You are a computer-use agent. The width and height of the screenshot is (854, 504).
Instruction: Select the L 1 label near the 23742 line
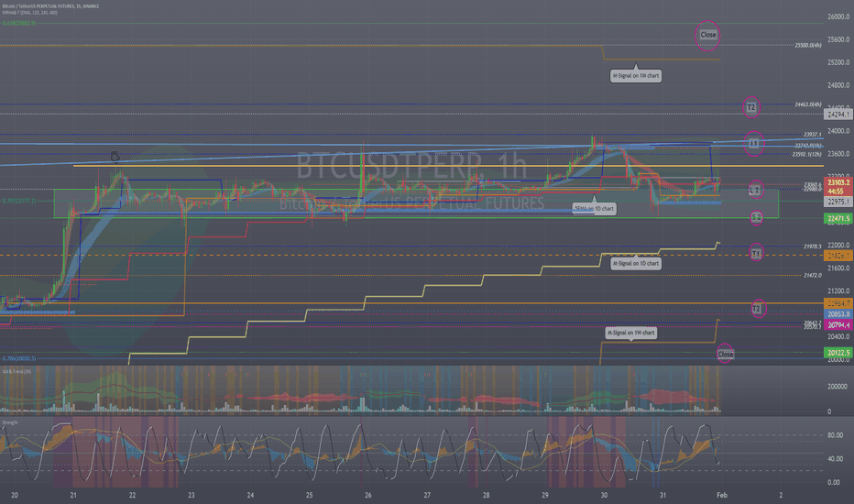pyautogui.click(x=754, y=143)
